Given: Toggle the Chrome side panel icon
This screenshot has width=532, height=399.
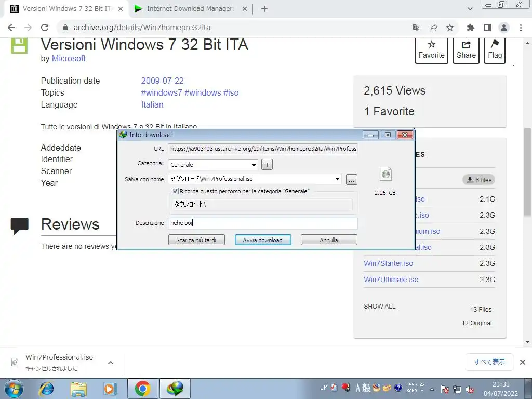Looking at the screenshot, I should coord(487,28).
